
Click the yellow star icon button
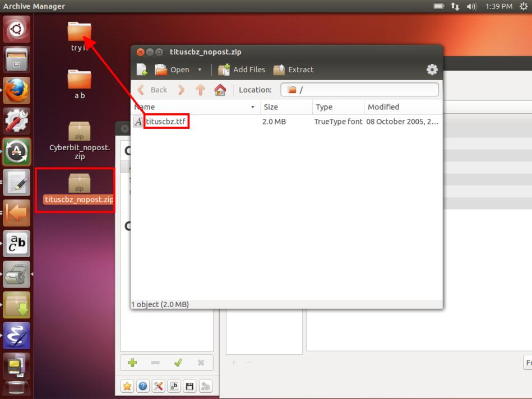[128, 386]
